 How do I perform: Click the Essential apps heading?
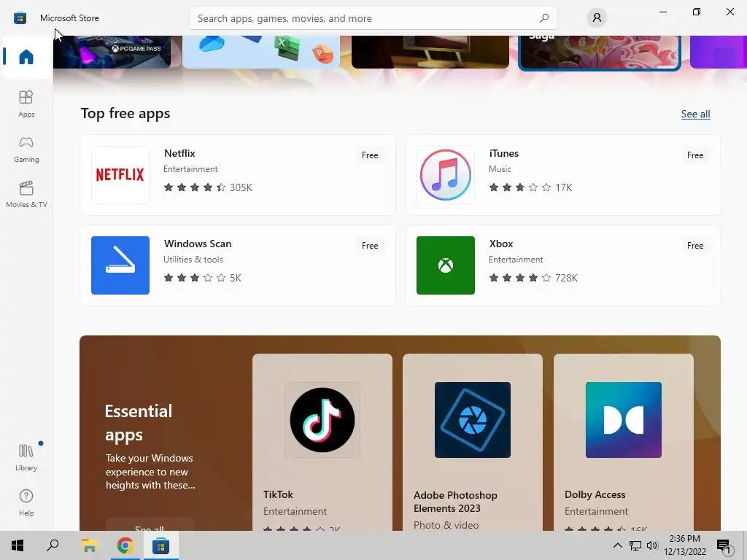[x=139, y=422]
